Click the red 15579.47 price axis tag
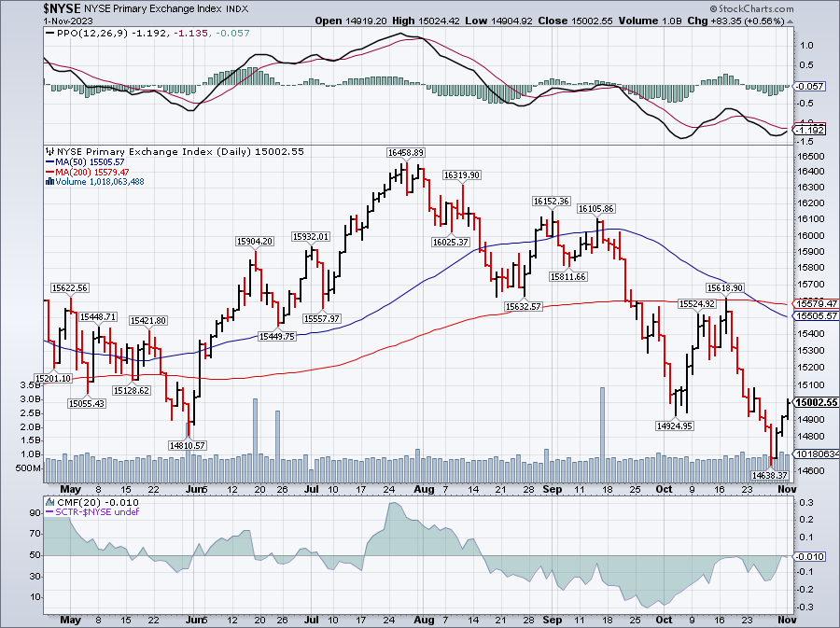The height and width of the screenshot is (628, 840). coord(815,303)
